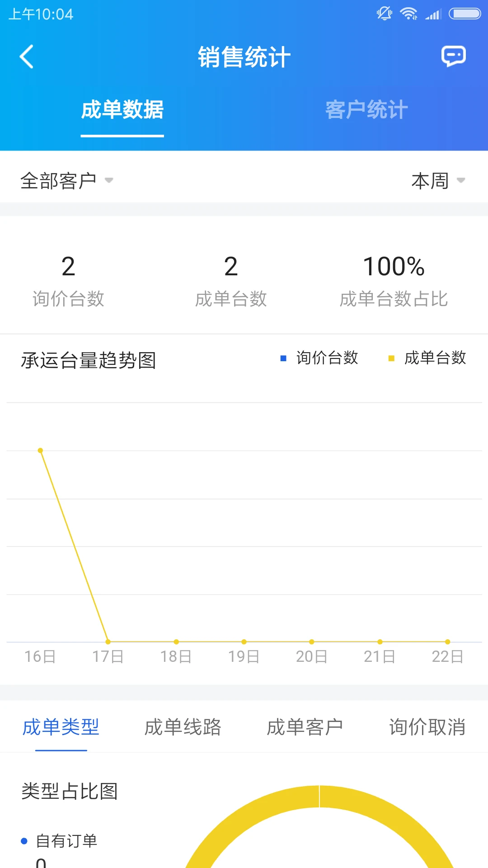The image size is (488, 868).
Task: Click the yellow 成单台数 legend square
Action: point(390,358)
